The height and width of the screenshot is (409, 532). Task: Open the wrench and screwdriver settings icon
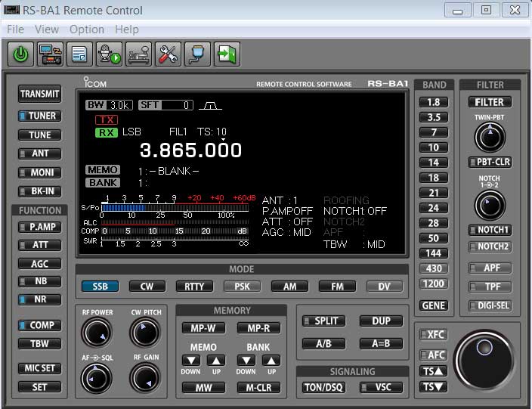(169, 54)
